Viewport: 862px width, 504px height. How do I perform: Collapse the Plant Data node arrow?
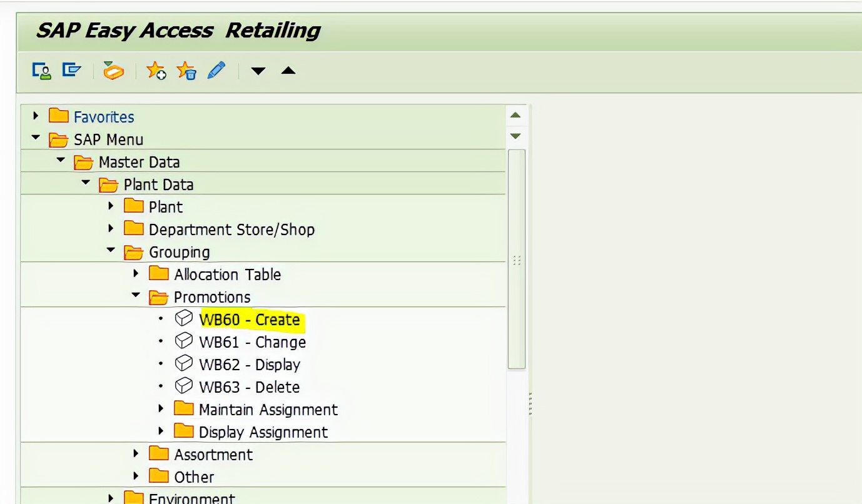click(86, 183)
